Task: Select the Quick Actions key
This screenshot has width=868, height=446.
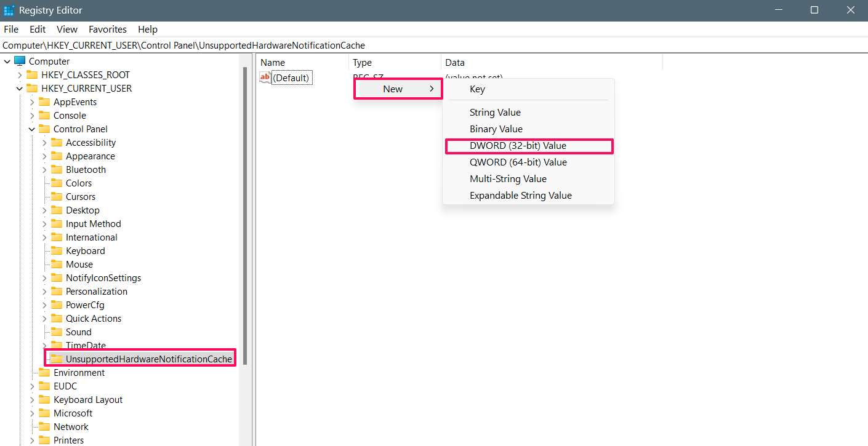Action: tap(94, 318)
